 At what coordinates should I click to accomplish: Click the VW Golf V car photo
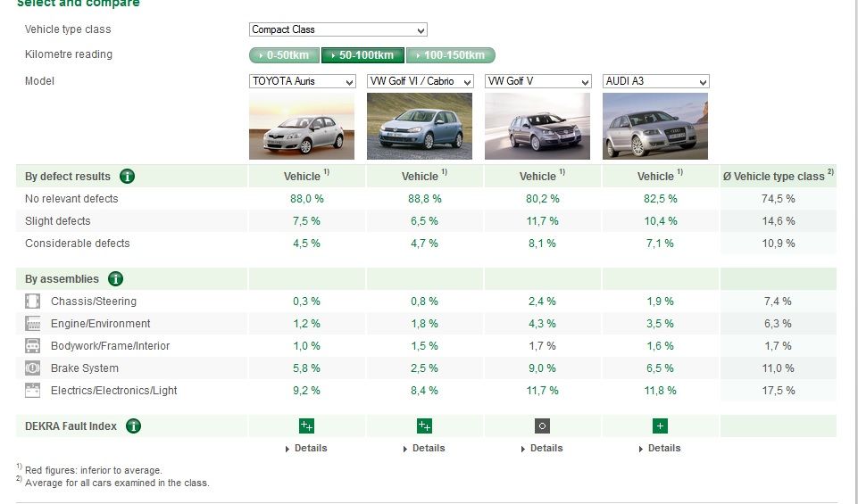pos(537,126)
